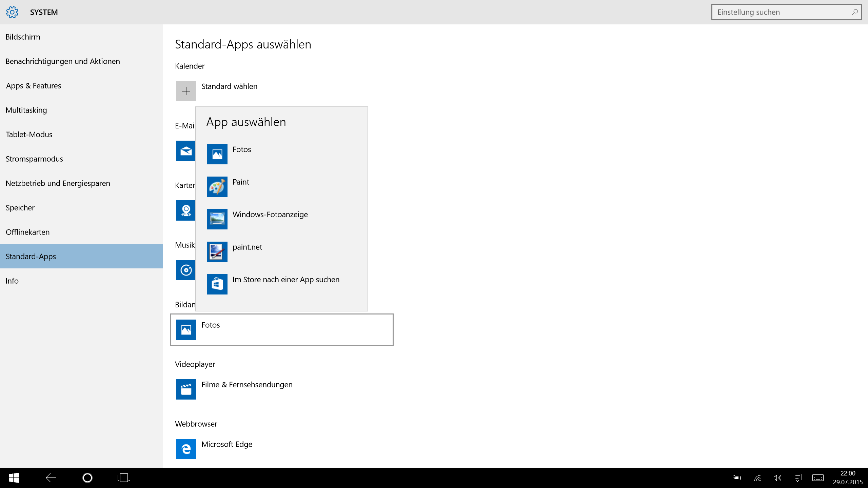Choose Fotos label in App auswählen

(x=242, y=149)
